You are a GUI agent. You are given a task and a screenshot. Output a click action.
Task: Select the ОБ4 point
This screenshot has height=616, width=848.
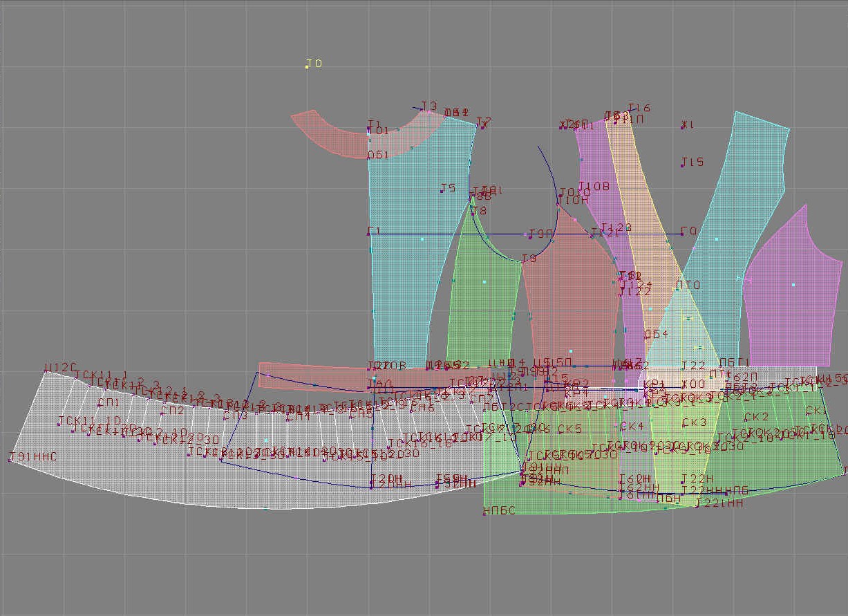point(646,337)
